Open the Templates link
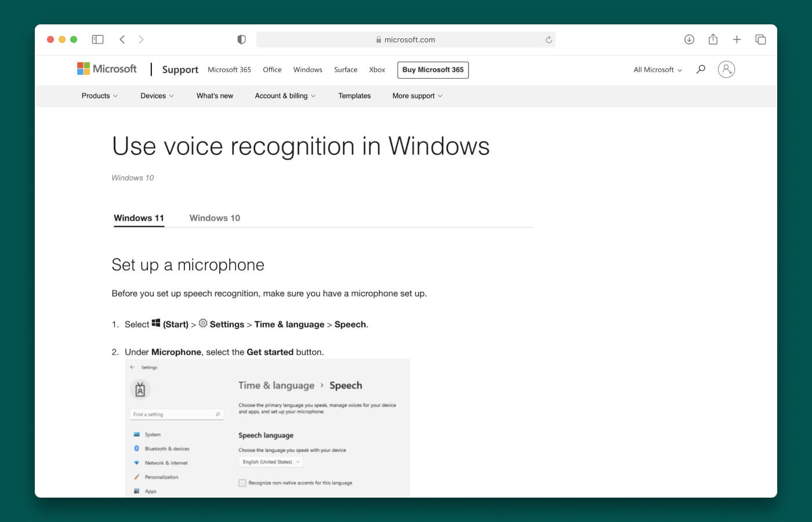Image resolution: width=812 pixels, height=522 pixels. 354,96
